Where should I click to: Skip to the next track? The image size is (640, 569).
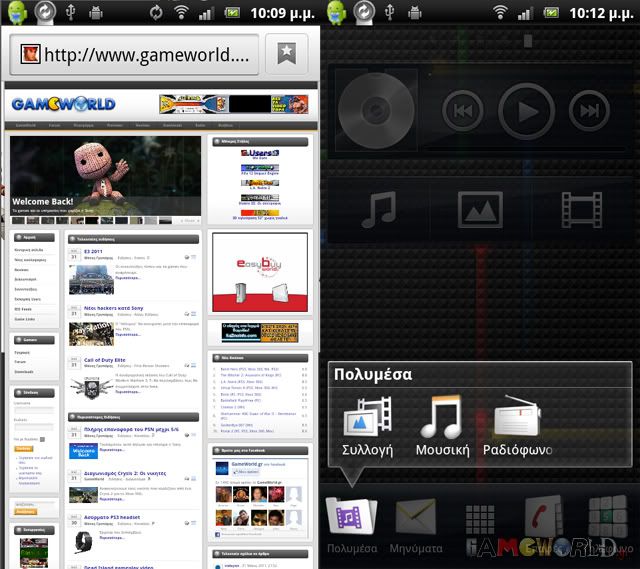(591, 109)
